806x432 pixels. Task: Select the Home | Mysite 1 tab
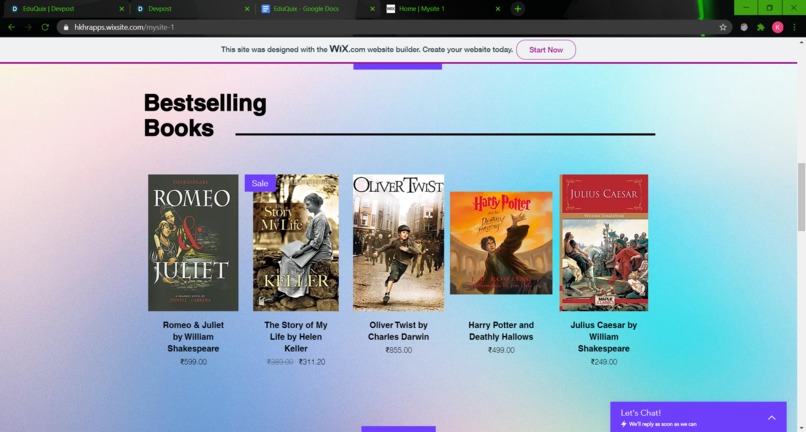tap(441, 9)
